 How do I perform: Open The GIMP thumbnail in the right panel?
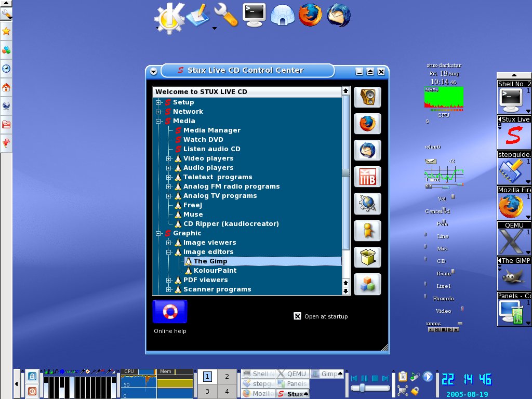tap(514, 273)
